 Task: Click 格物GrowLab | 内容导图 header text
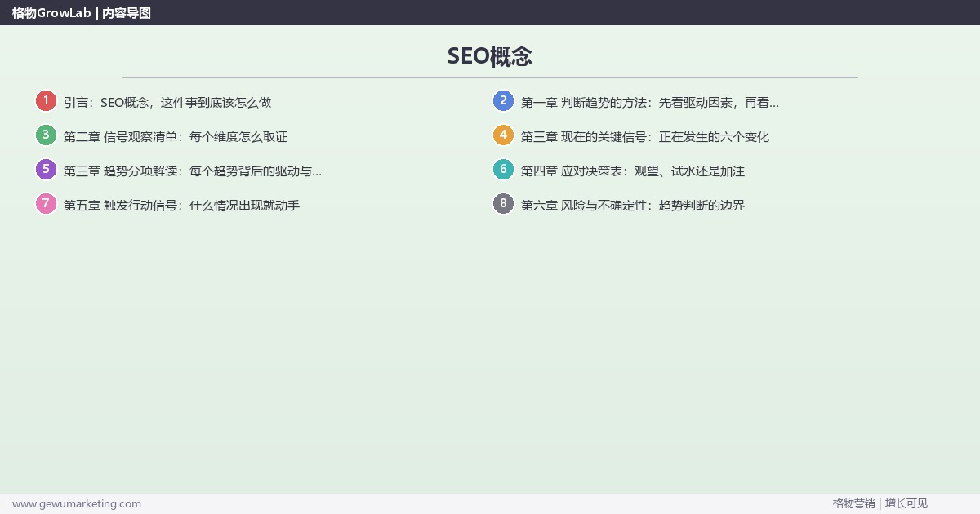coord(82,13)
